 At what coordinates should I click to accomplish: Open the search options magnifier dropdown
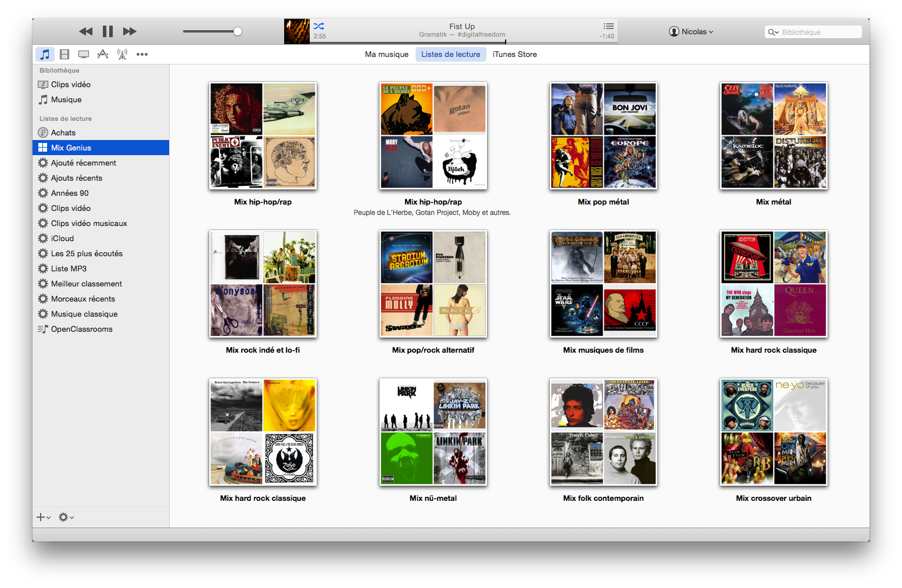pyautogui.click(x=773, y=32)
